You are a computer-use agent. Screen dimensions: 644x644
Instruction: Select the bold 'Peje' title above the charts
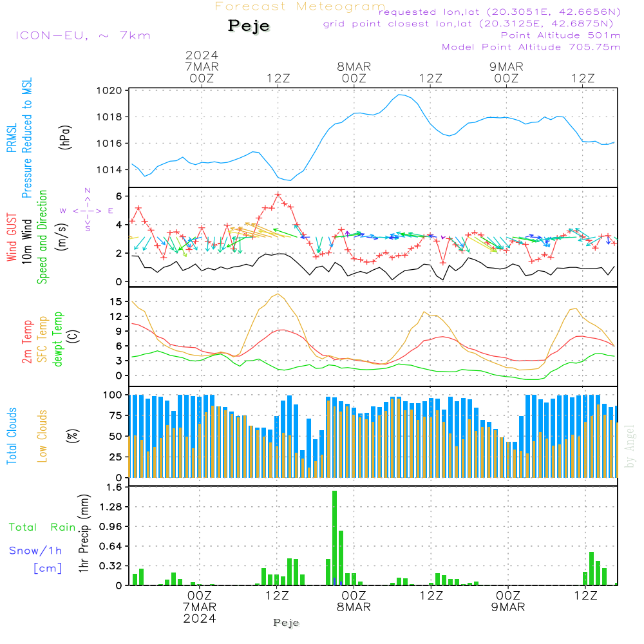[249, 26]
